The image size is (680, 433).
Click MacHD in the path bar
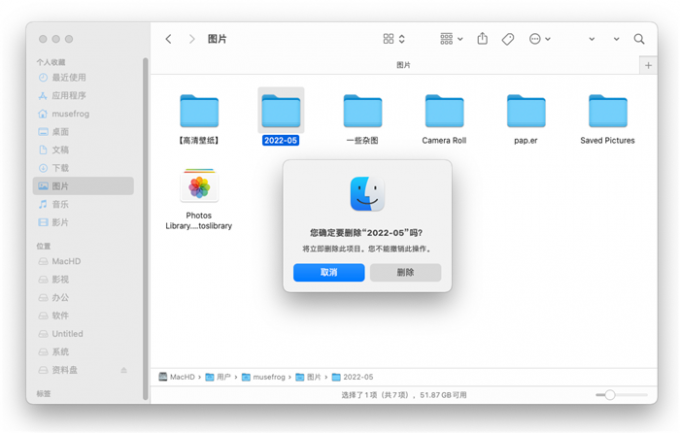click(177, 377)
